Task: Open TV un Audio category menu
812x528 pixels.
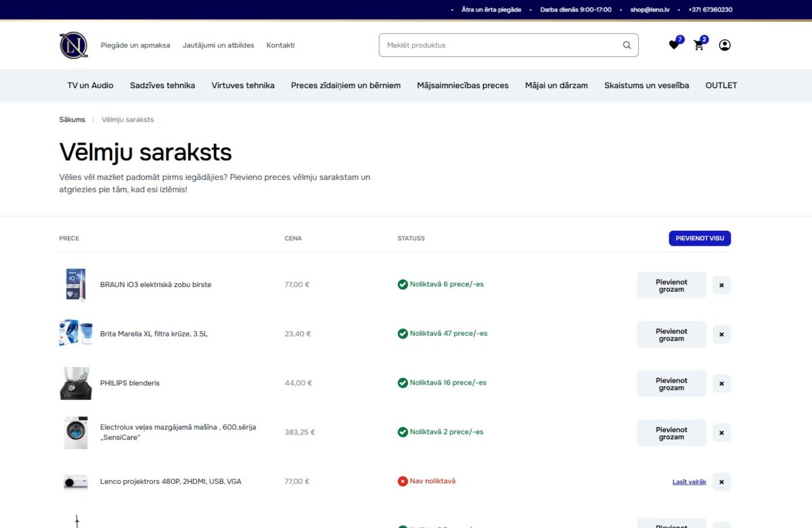Action: coord(90,85)
